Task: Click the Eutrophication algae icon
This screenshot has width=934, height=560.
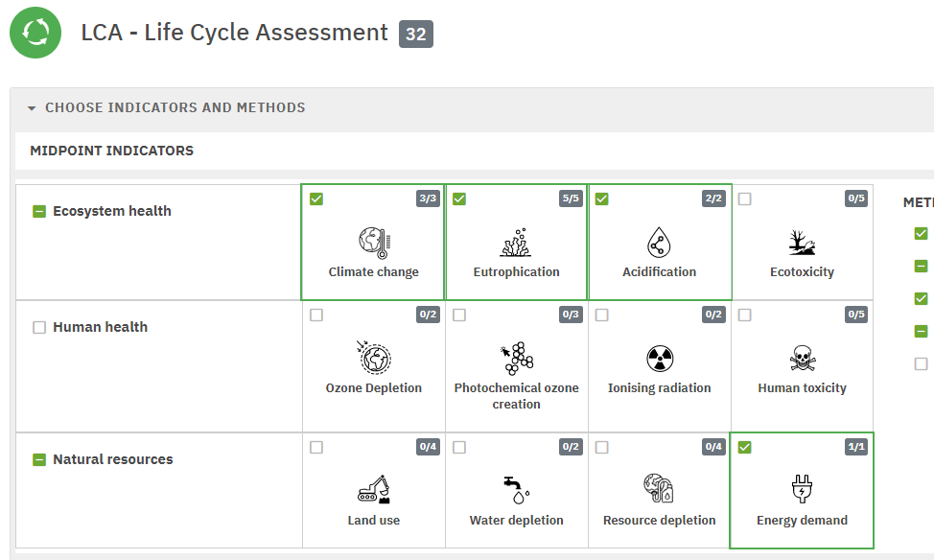Action: (x=516, y=243)
